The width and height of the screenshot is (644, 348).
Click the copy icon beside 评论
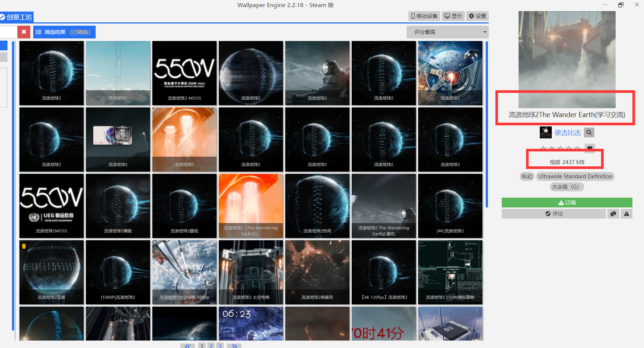613,214
